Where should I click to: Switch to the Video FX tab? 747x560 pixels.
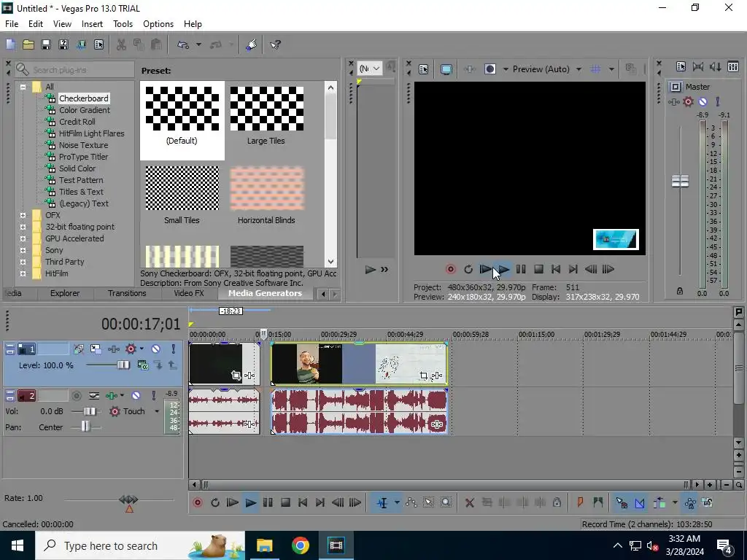[189, 293]
